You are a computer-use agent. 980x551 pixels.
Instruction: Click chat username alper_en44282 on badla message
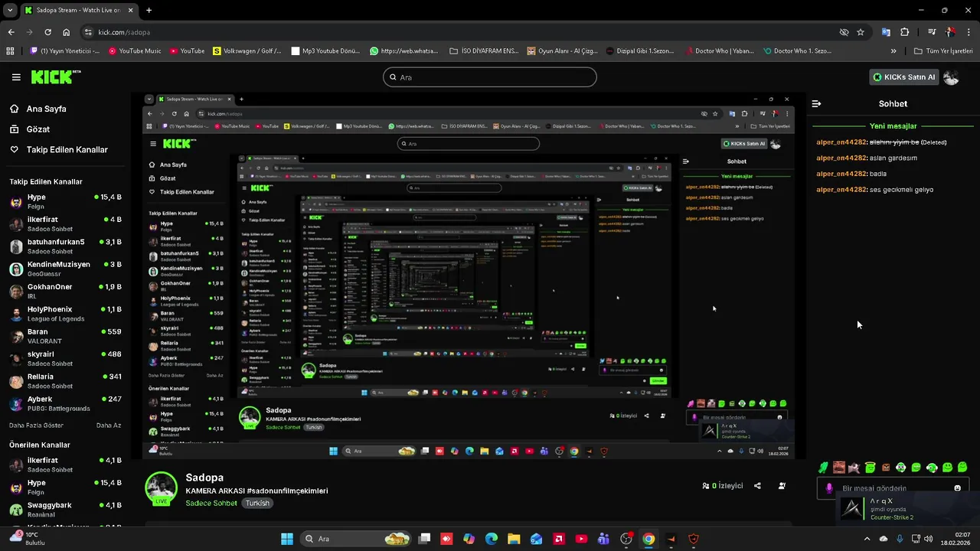point(841,174)
